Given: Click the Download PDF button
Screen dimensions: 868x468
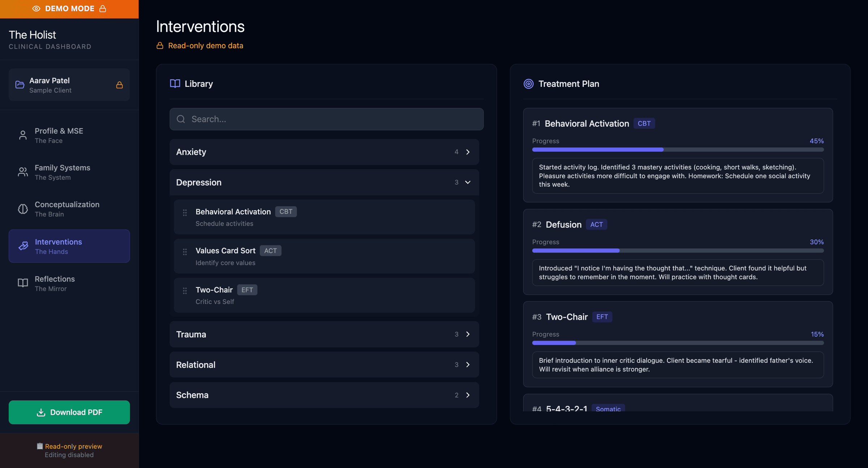Looking at the screenshot, I should coord(69,412).
